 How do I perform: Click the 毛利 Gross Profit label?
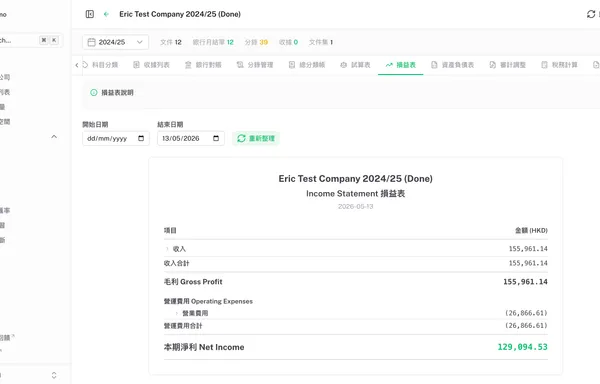(x=193, y=282)
